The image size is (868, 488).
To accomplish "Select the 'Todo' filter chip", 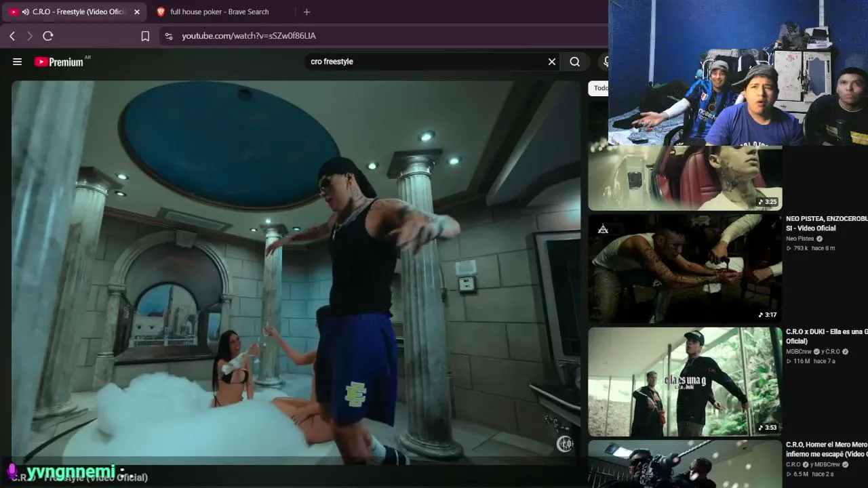I will [599, 88].
